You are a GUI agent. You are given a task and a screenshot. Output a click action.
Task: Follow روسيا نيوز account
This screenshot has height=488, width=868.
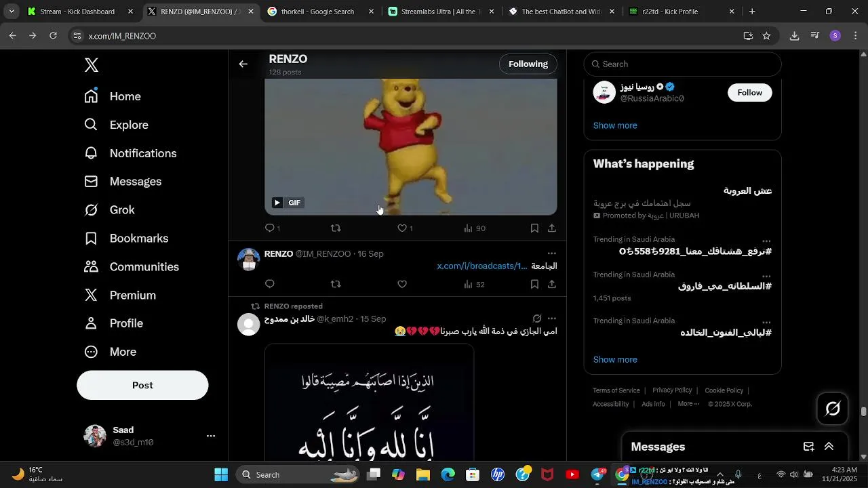[x=750, y=92]
